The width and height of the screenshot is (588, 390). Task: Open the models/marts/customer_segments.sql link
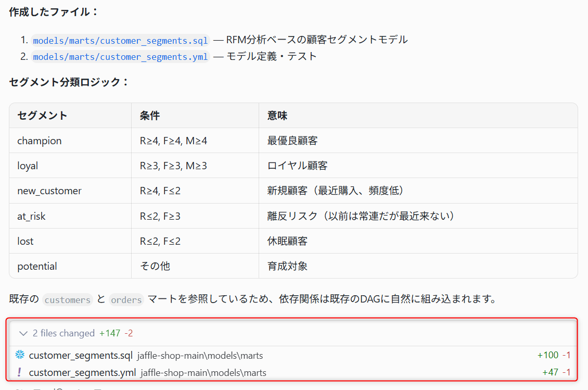pos(120,41)
